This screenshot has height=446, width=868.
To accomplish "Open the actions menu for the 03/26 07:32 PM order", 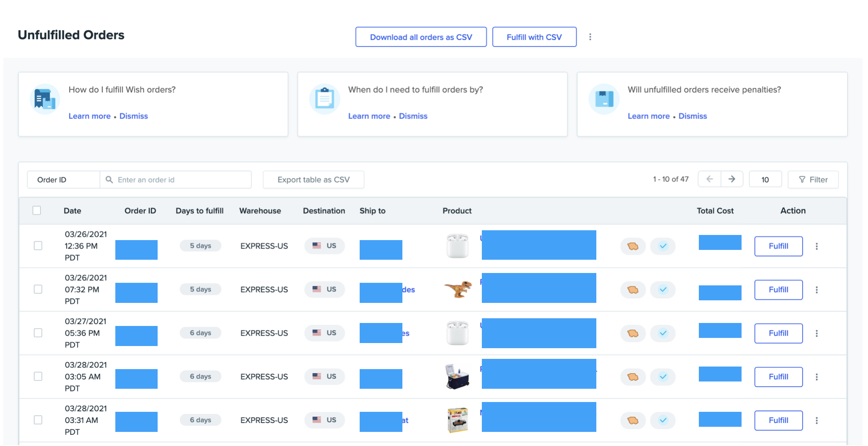I will pyautogui.click(x=817, y=290).
